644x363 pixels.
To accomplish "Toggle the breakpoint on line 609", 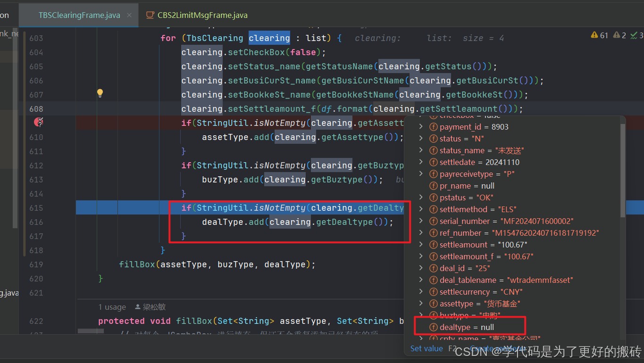I will click(x=39, y=122).
